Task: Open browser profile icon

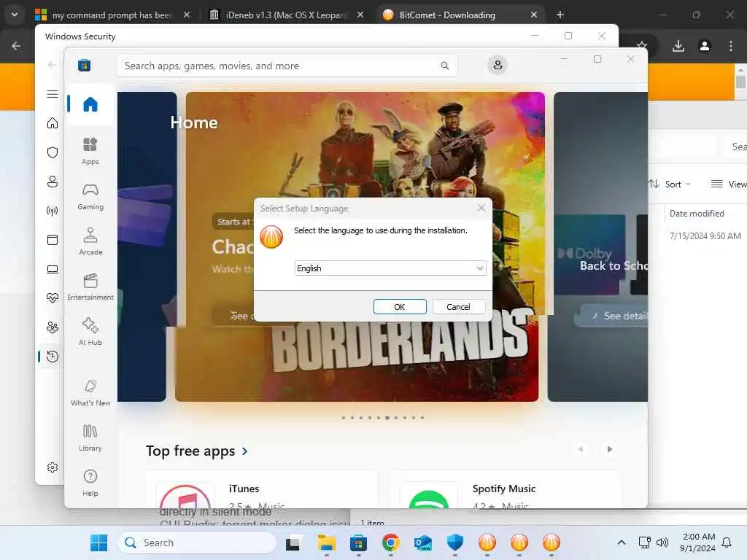Action: [705, 46]
